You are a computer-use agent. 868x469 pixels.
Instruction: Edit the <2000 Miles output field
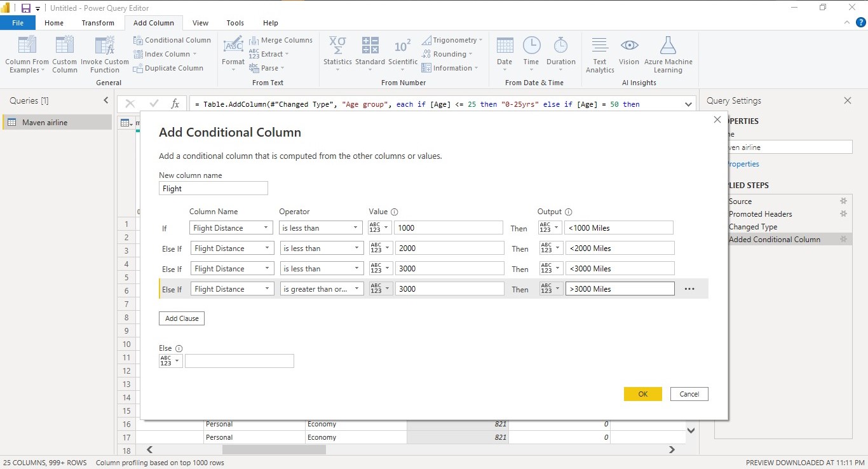[620, 248]
